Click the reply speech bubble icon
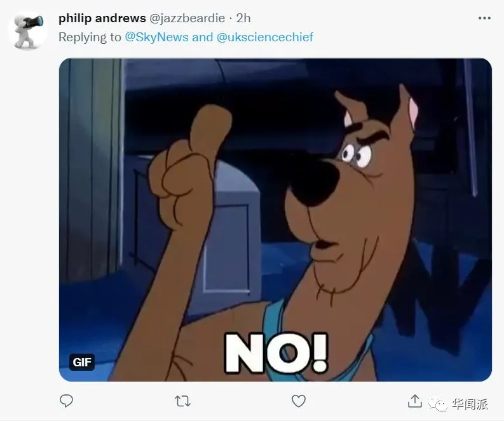The width and height of the screenshot is (504, 426). pos(67,401)
